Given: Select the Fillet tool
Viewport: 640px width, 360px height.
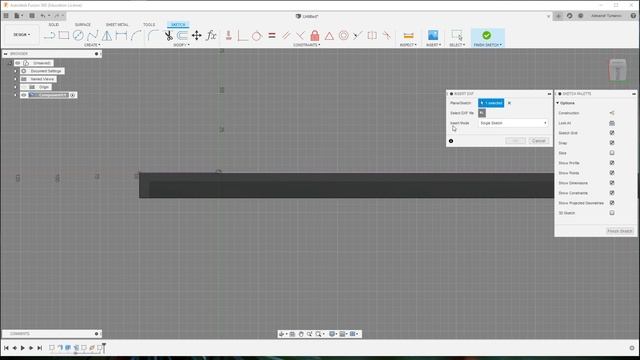Looking at the screenshot, I should (153, 36).
